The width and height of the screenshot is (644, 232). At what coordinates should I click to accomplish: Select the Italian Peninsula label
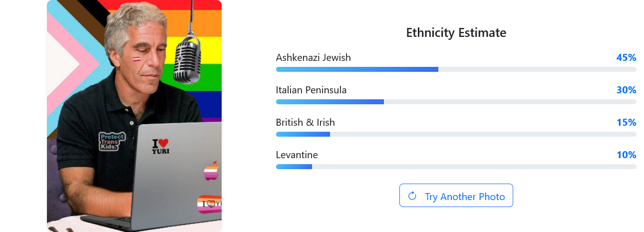coord(311,90)
